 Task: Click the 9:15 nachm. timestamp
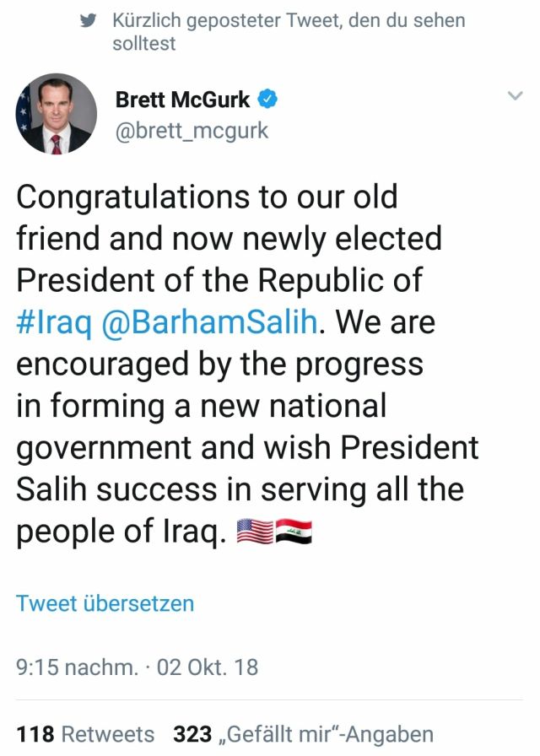(x=77, y=668)
